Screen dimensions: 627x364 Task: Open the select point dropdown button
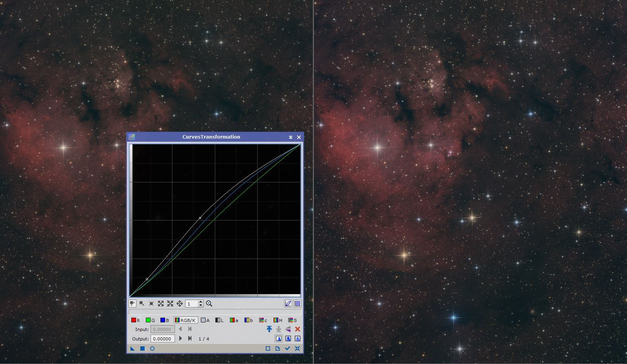coord(142,304)
